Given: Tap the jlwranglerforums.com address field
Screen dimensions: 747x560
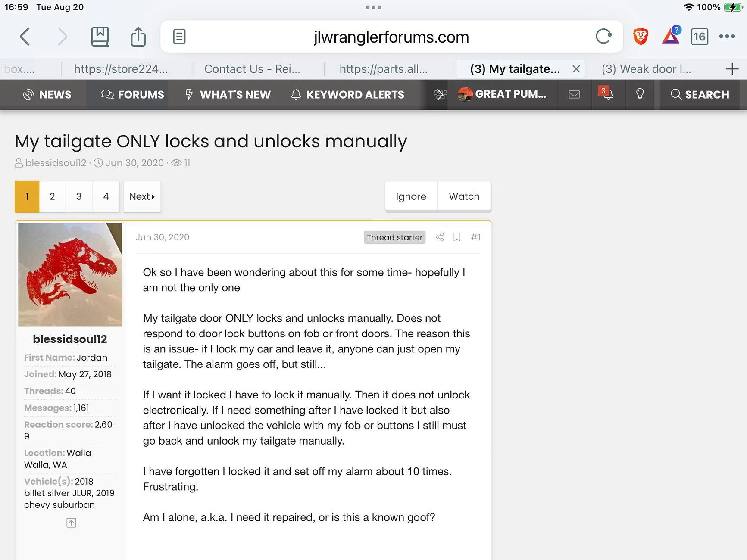Looking at the screenshot, I should pyautogui.click(x=391, y=37).
